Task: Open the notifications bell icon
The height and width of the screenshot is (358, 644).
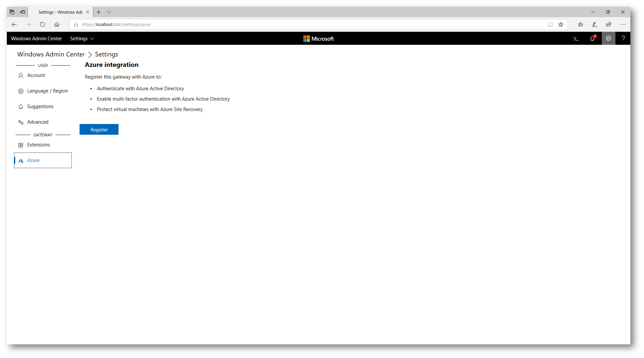Action: pos(592,39)
